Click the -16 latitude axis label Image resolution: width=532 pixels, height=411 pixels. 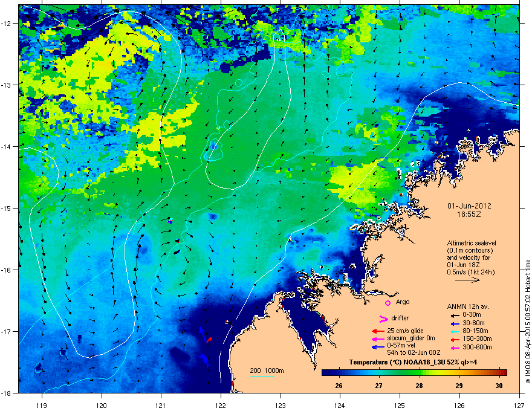point(7,270)
